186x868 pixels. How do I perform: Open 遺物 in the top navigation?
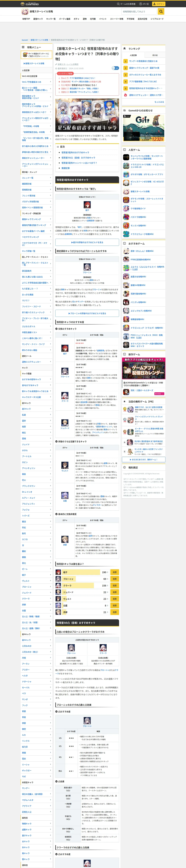pyautogui.click(x=84, y=19)
